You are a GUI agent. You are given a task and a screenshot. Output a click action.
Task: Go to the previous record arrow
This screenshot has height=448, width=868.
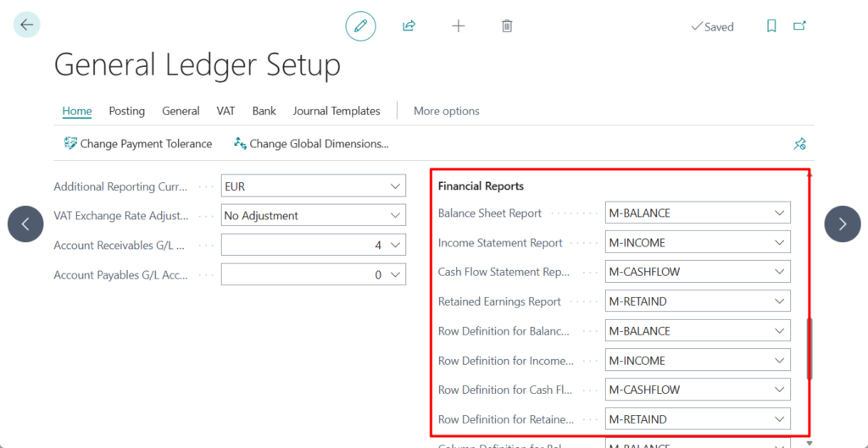(x=25, y=224)
